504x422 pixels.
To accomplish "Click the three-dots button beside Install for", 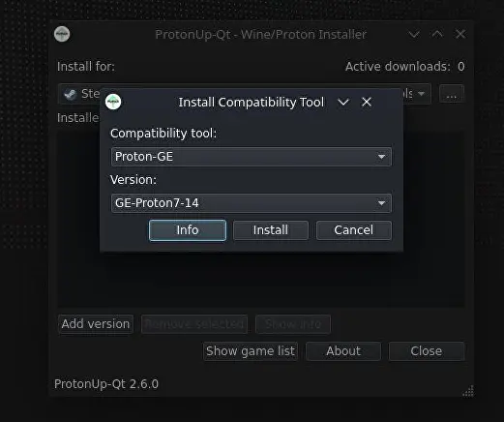I will (x=452, y=94).
